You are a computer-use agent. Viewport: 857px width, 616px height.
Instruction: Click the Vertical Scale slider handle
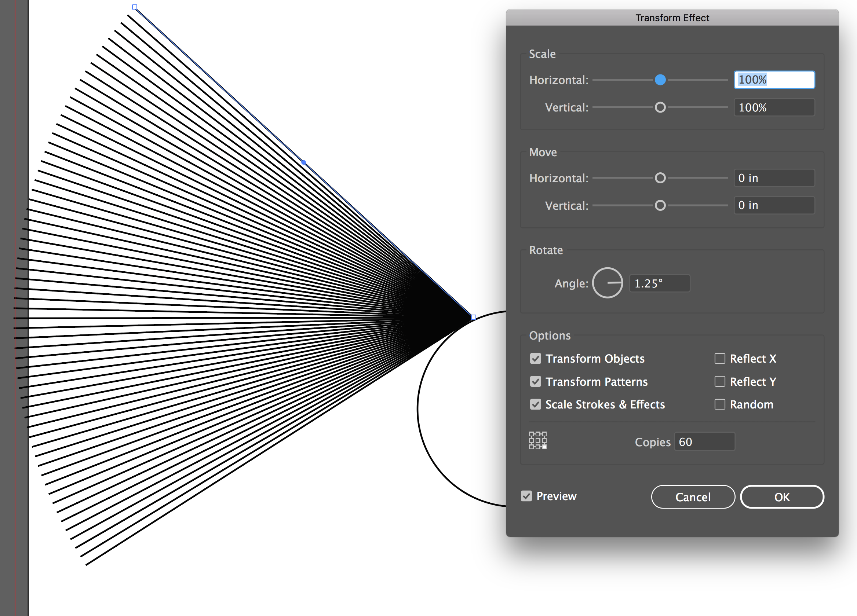(660, 107)
